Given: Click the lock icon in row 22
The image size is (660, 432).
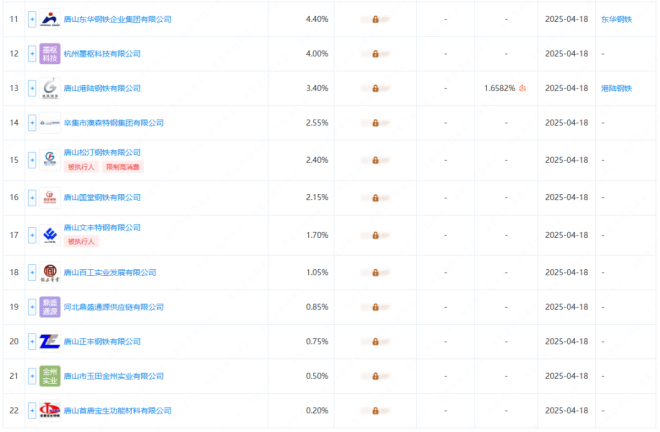Looking at the screenshot, I should click(375, 410).
